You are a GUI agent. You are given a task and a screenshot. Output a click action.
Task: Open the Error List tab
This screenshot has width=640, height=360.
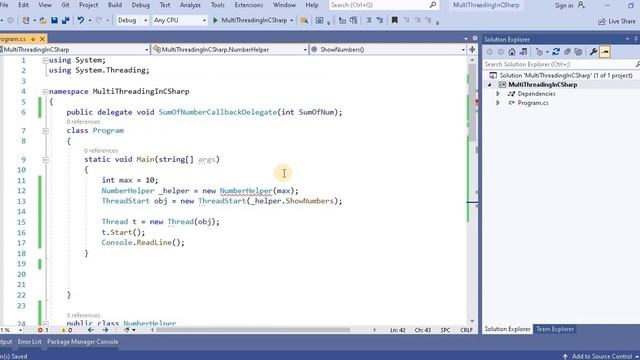click(29, 342)
